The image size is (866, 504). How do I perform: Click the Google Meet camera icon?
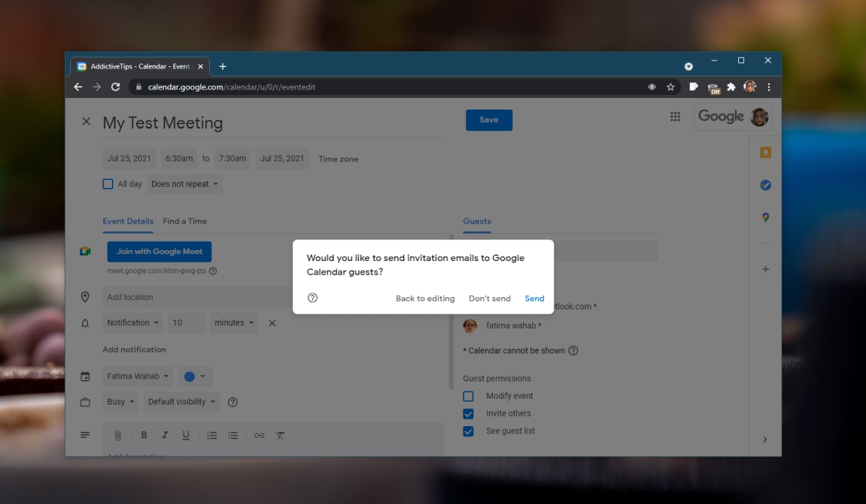pyautogui.click(x=85, y=252)
